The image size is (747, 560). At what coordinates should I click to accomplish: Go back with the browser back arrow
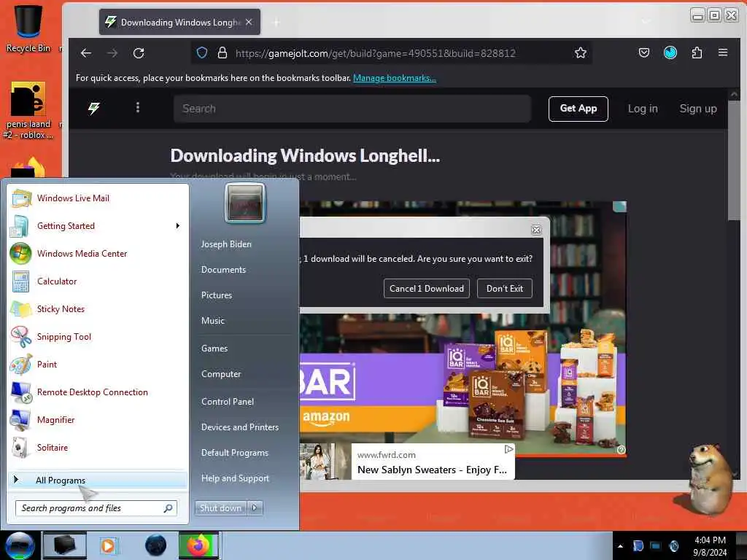[x=86, y=52]
